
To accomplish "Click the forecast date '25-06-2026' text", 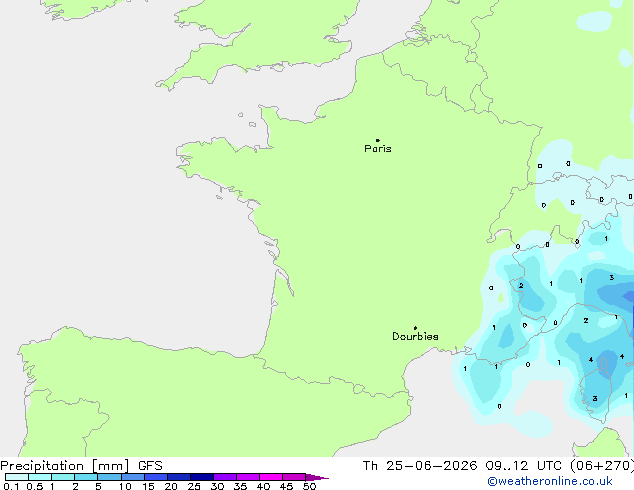I will [431, 466].
